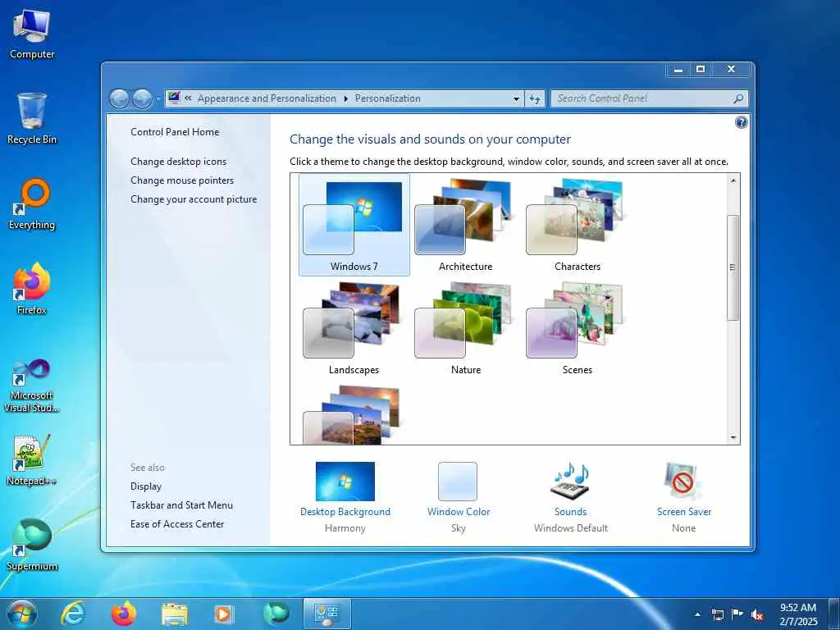Click the theme list scroll-up arrow
This screenshot has width=840, height=630.
point(733,180)
